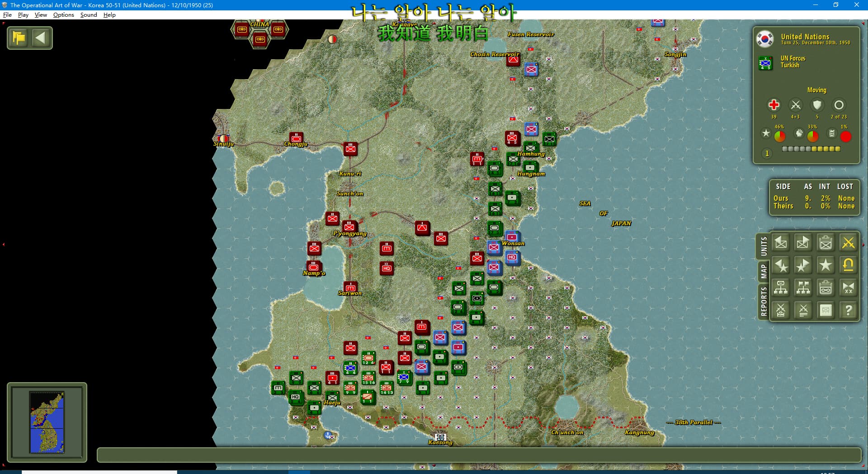
Task: Click the Turkish brigade unit counter in panel
Action: click(765, 63)
